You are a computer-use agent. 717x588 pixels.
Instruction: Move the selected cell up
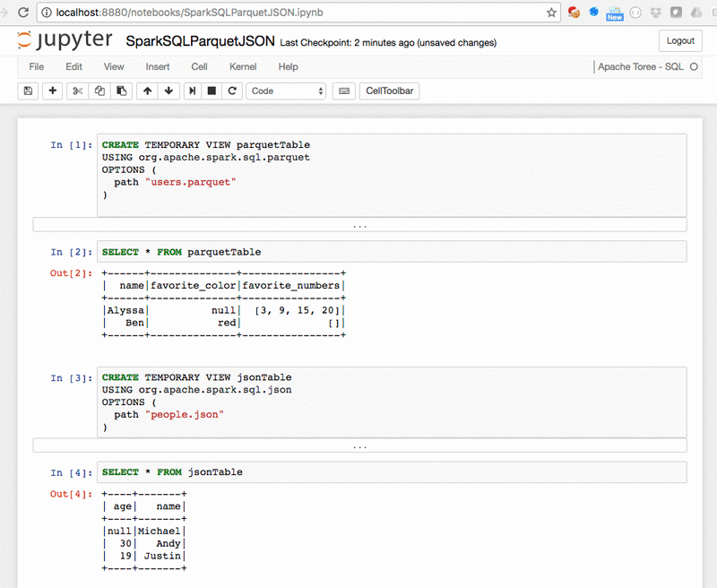click(x=147, y=91)
